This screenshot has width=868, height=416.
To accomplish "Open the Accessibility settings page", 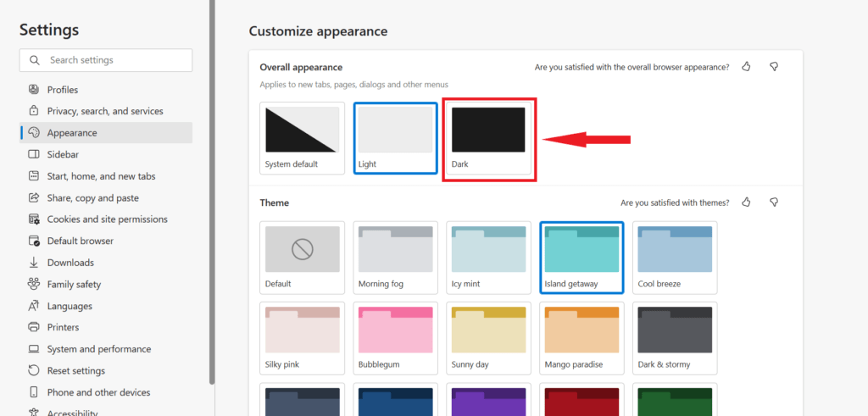I will [x=106, y=411].
